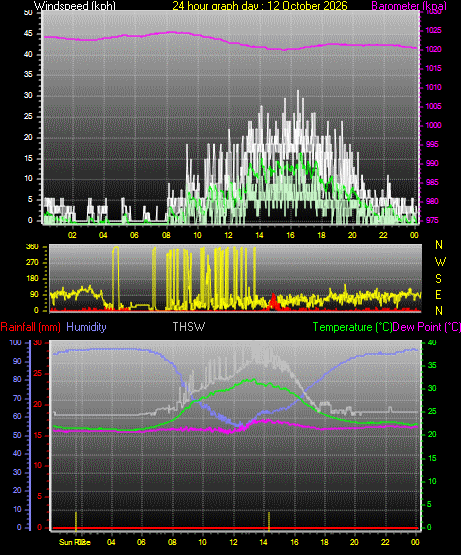Click the red "Rainfall (mm)" legend label

click(30, 327)
